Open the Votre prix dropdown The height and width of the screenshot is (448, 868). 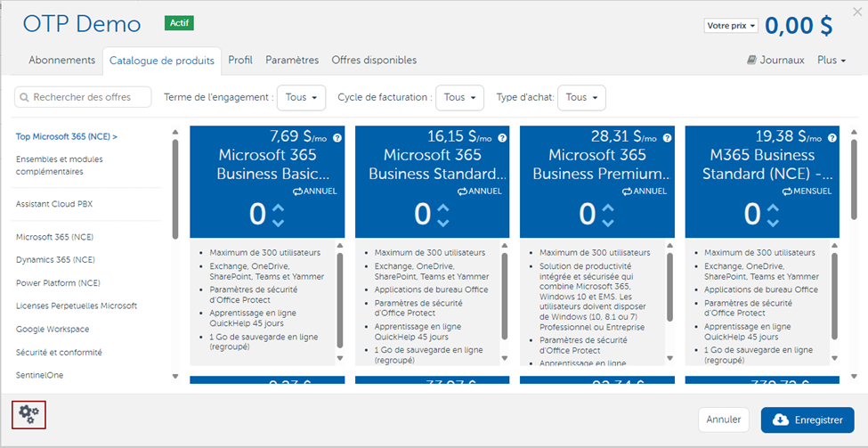[x=731, y=26]
